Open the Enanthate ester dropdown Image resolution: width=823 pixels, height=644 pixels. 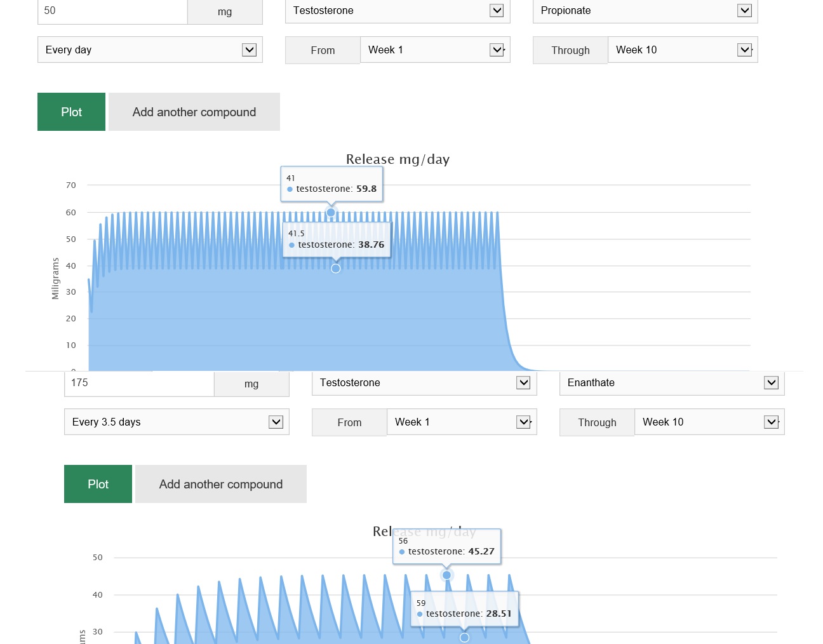coord(671,383)
